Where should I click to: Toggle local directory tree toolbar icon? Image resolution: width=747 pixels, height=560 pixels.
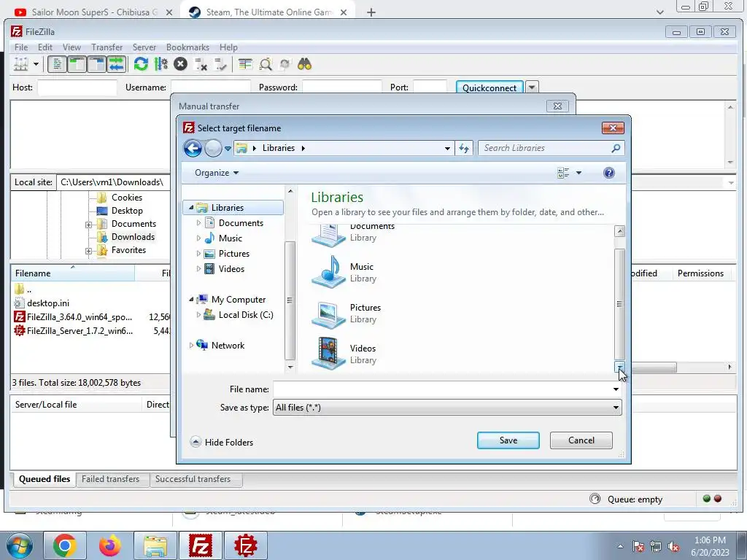[x=77, y=64]
